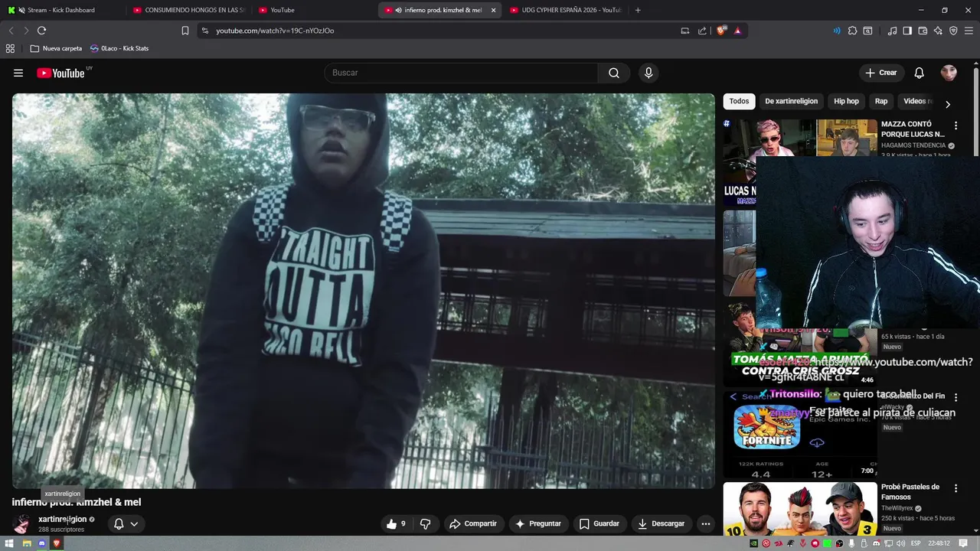Open Brave Shields lion icon
Screen dimensions: 980x551
(x=721, y=31)
